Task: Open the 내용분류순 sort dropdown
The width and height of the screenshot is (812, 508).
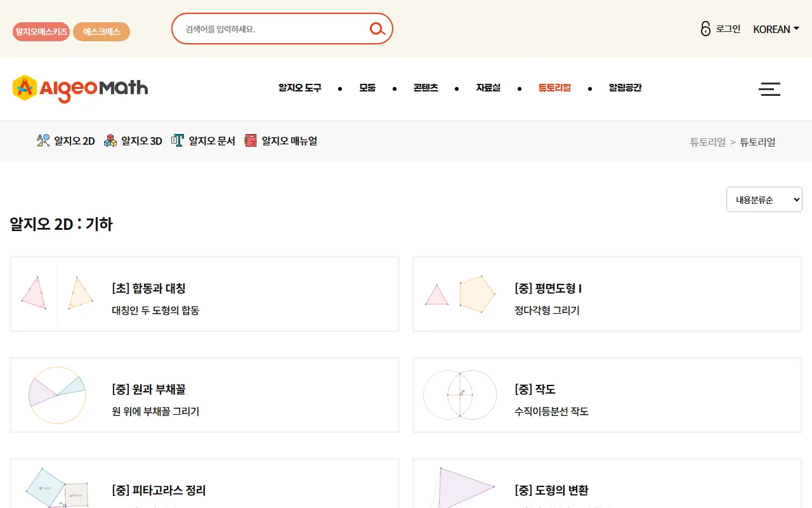Action: point(764,199)
